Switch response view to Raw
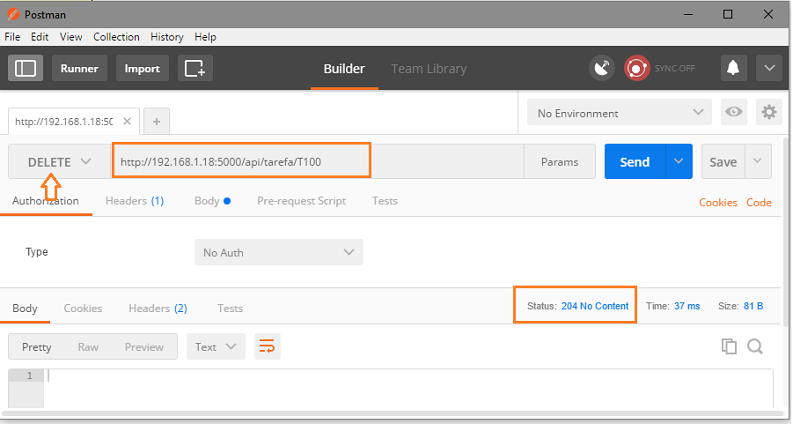Screen dimensions: 793x424 pos(88,347)
